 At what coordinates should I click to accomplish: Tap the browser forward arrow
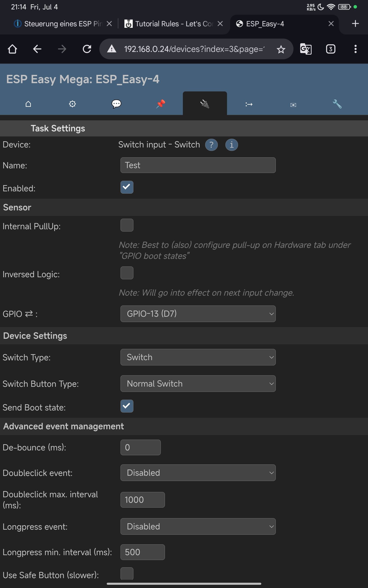point(62,49)
